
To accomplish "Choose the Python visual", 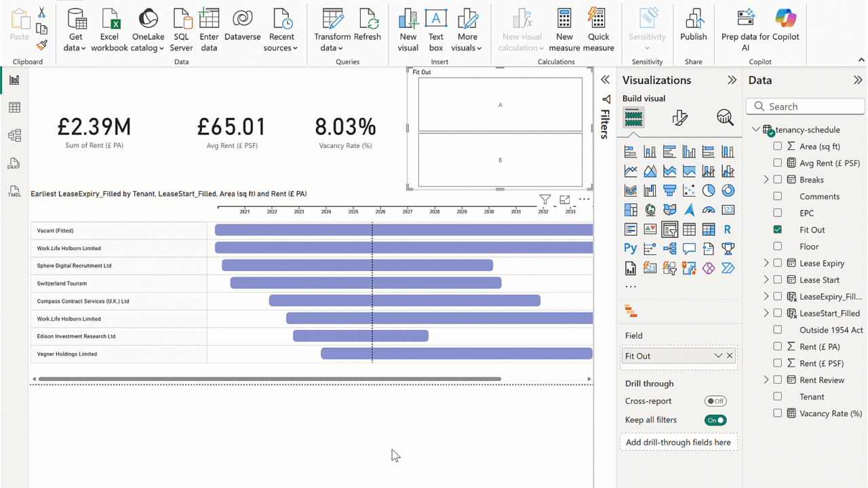I will pyautogui.click(x=631, y=249).
